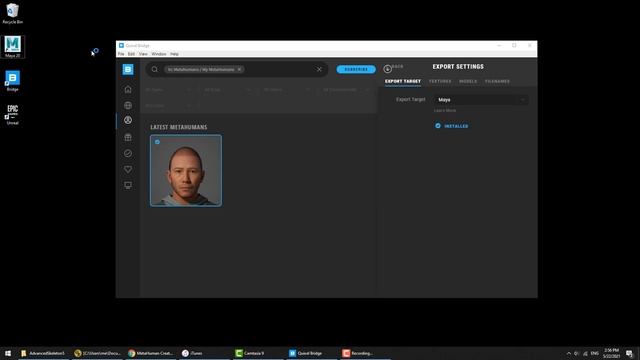Click the search magnifier icon
The height and width of the screenshot is (360, 640).
(155, 69)
